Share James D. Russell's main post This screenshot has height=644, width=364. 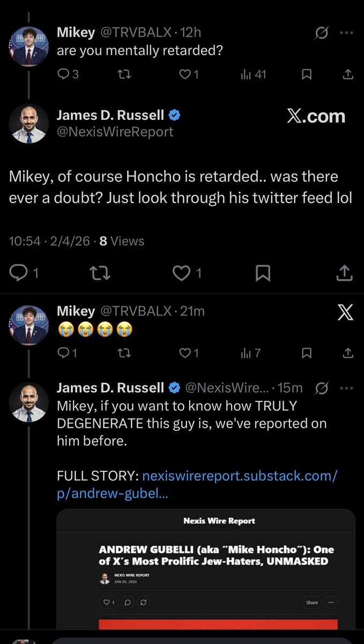(344, 273)
